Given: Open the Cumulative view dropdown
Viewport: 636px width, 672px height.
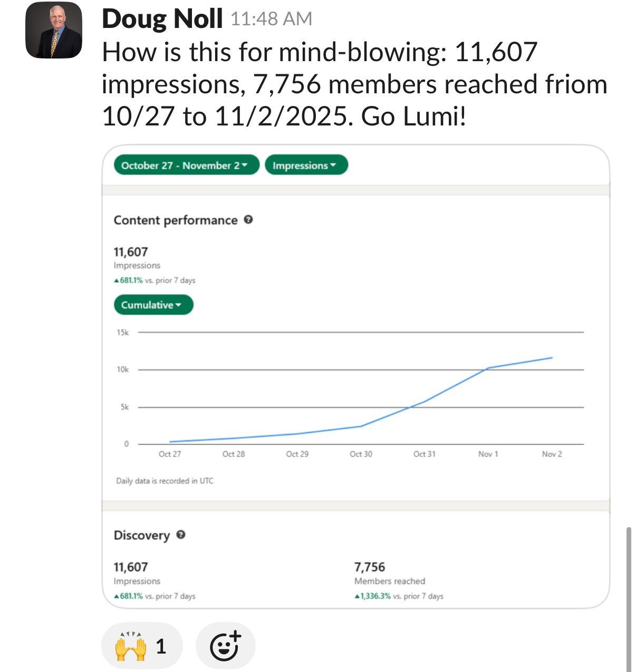Looking at the screenshot, I should (153, 305).
